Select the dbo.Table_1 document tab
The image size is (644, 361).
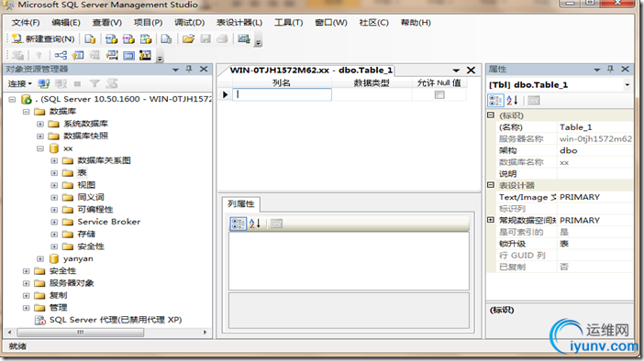311,71
